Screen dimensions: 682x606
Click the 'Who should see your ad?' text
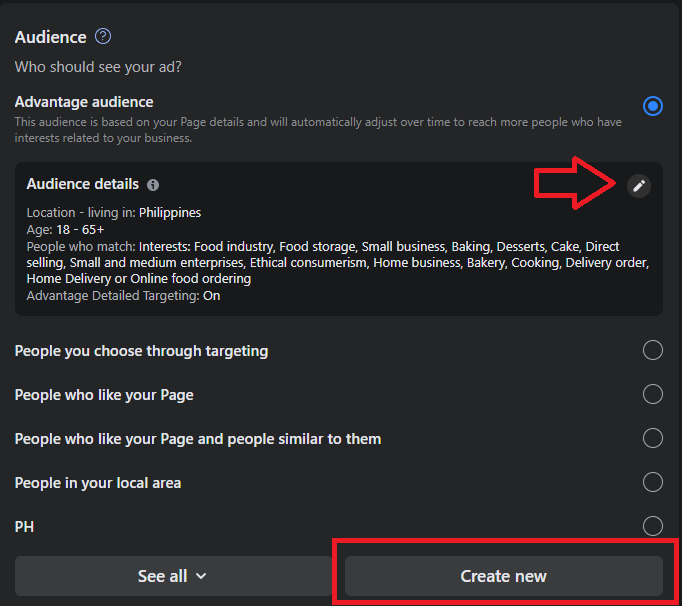click(x=98, y=67)
